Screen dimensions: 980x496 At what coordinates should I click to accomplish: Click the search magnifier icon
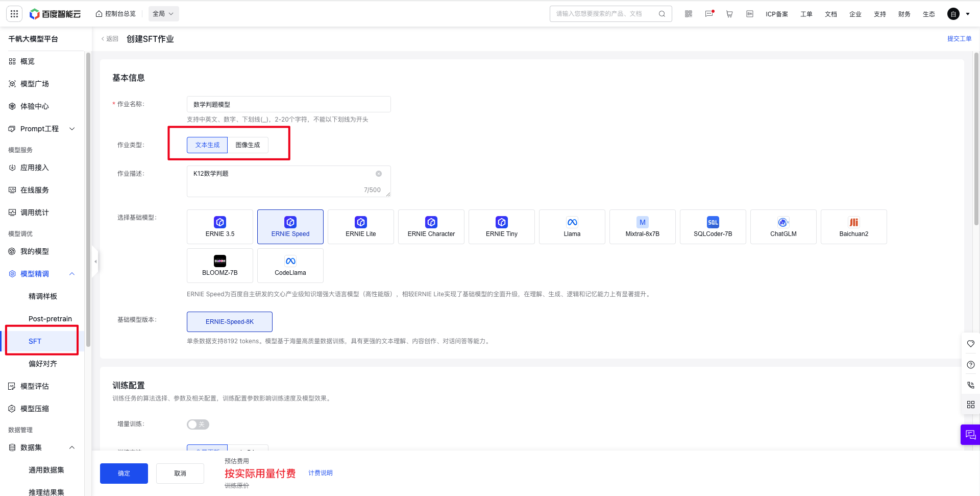[x=662, y=14]
